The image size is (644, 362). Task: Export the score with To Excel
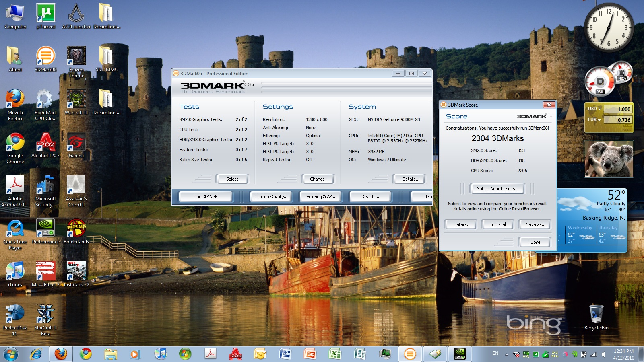[x=497, y=224]
